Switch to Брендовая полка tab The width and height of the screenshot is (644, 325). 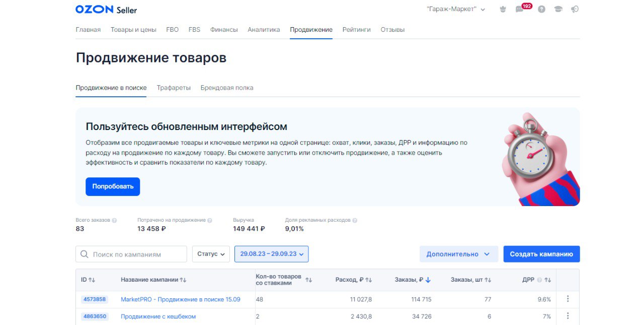tap(227, 88)
